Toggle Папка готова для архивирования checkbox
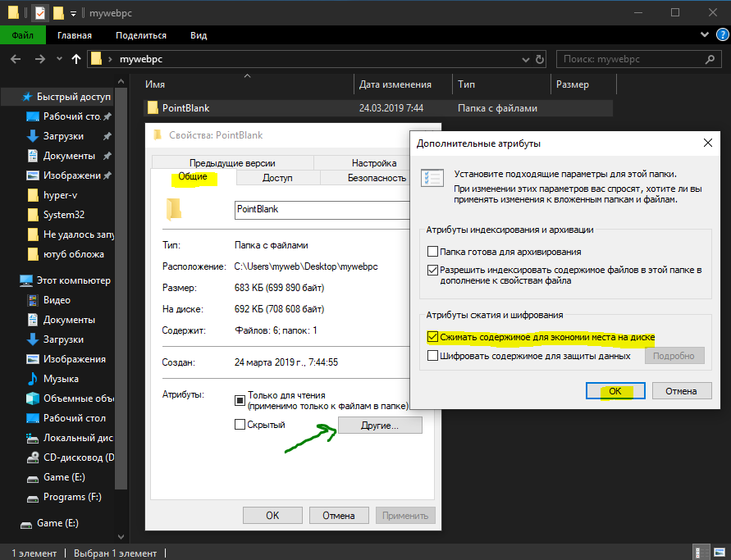 (432, 252)
